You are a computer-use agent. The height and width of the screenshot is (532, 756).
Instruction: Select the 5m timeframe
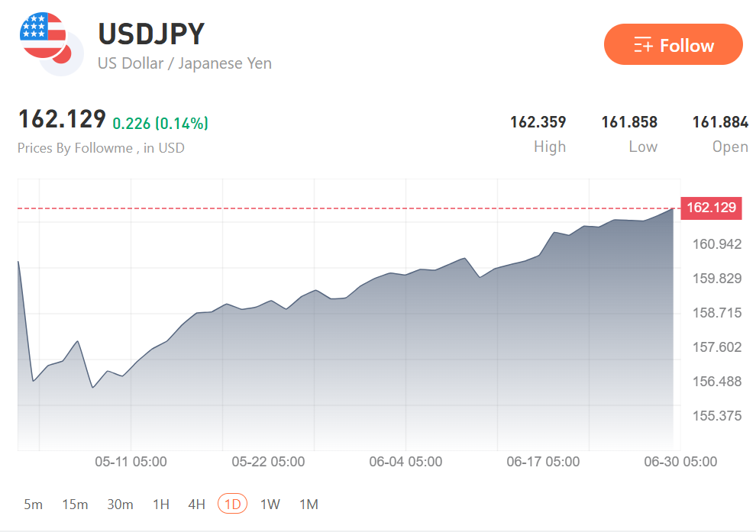[x=34, y=504]
